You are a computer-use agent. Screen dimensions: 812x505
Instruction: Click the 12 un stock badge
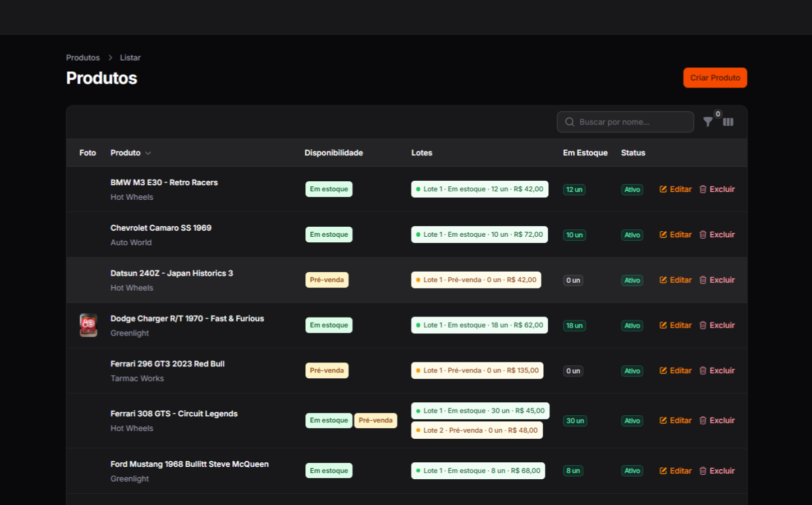click(x=574, y=190)
